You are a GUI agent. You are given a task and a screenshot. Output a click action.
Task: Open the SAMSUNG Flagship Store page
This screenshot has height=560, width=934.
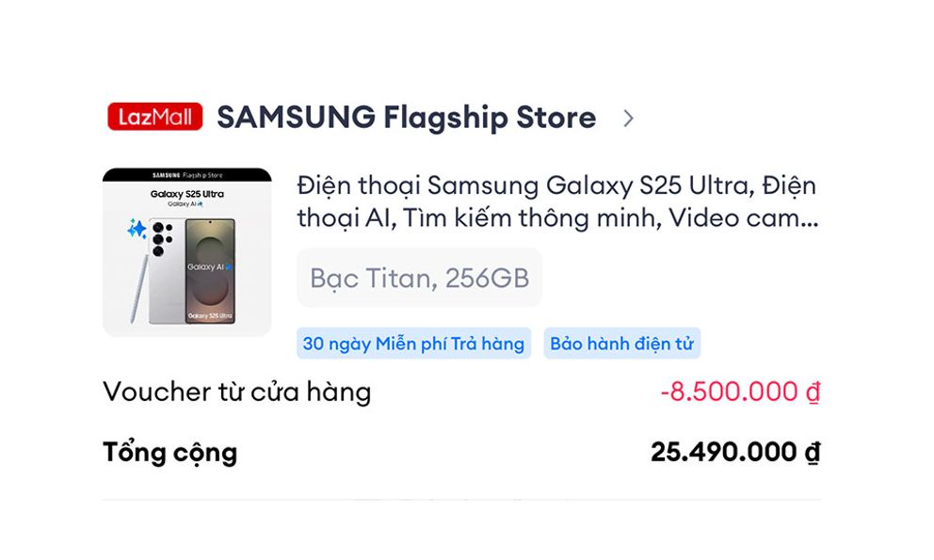[405, 117]
